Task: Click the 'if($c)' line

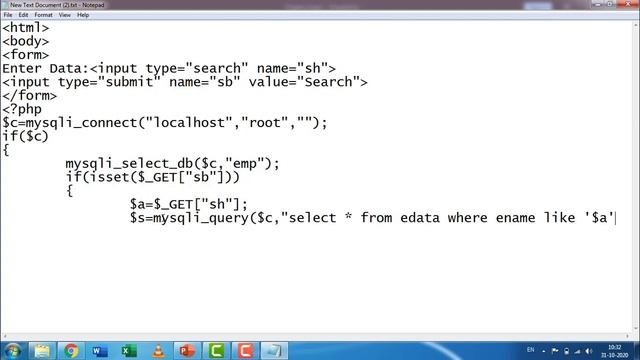Action: tap(25, 136)
